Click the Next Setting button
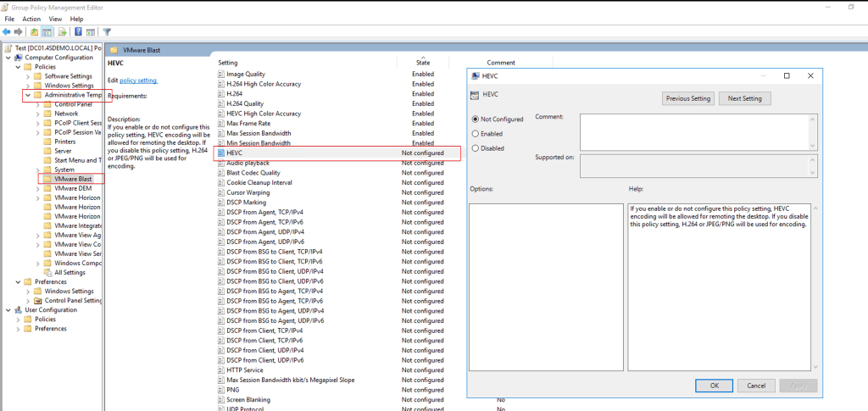 point(745,98)
